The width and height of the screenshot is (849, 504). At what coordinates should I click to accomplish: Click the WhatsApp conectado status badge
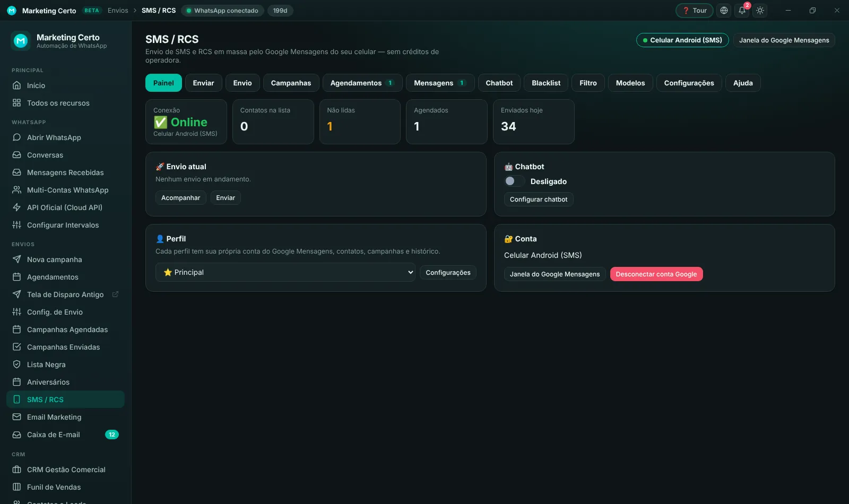(x=222, y=11)
